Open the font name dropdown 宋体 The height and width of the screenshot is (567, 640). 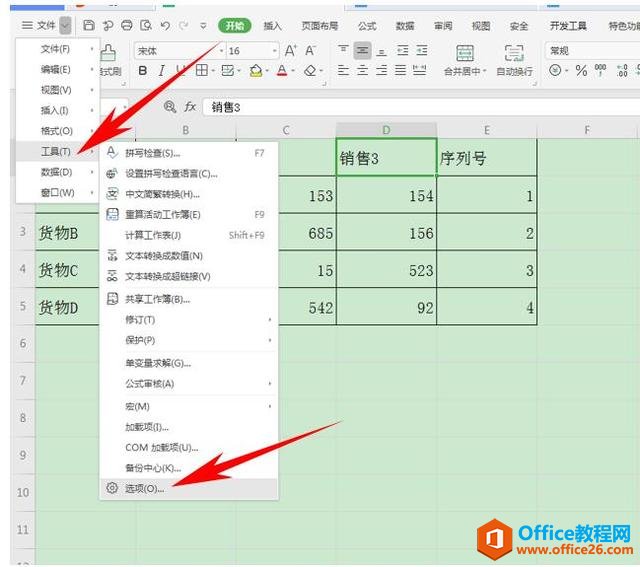tap(222, 51)
